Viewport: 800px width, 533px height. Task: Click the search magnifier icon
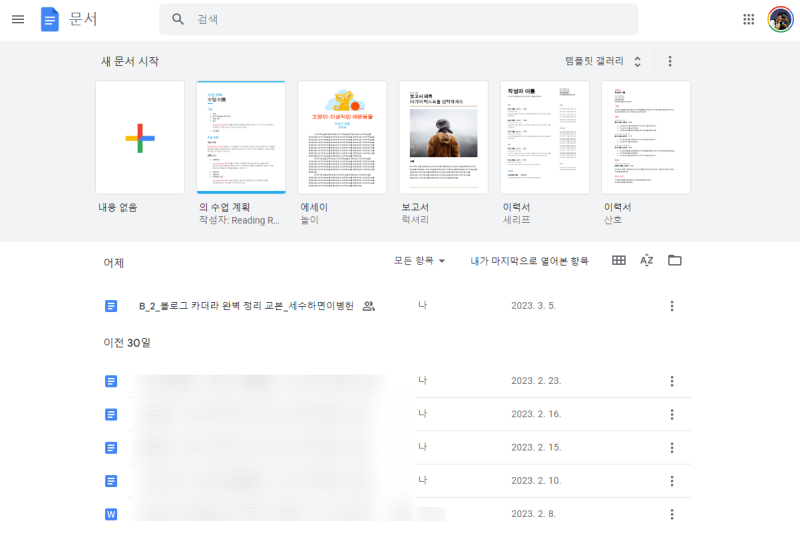tap(178, 19)
